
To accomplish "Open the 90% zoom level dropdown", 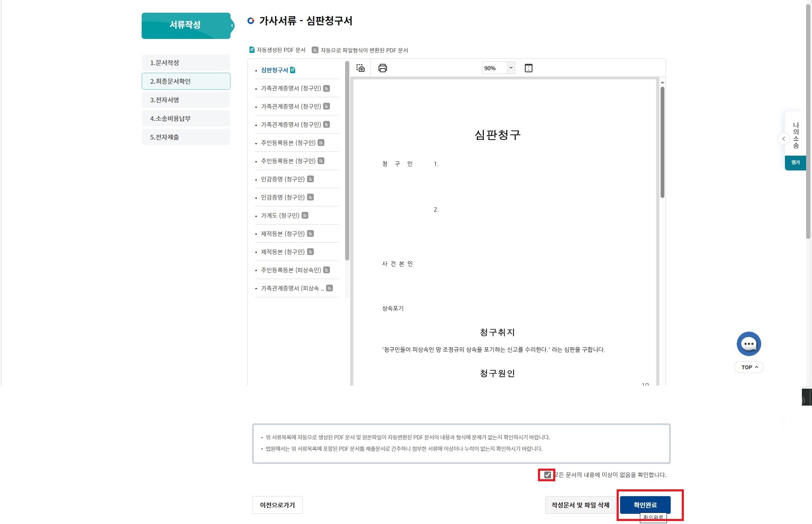I will pos(511,68).
